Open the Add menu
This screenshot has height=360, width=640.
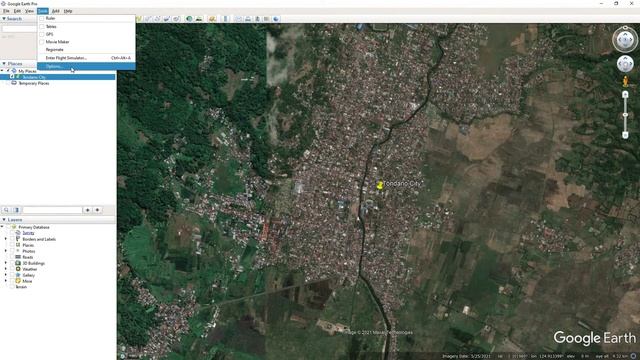tap(56, 11)
